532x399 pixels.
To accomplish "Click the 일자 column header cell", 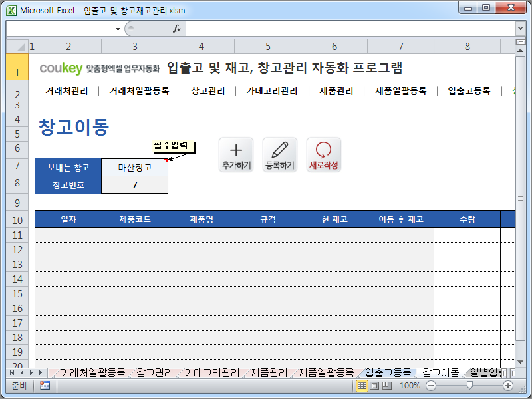I will tap(68, 219).
